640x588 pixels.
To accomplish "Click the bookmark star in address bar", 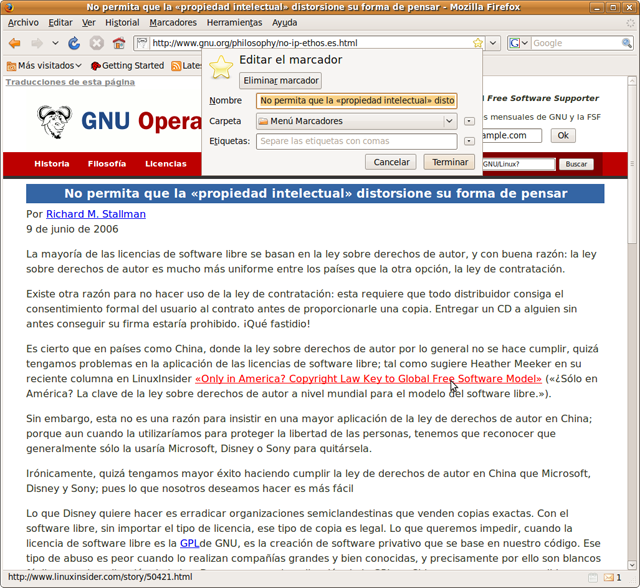I will point(478,43).
